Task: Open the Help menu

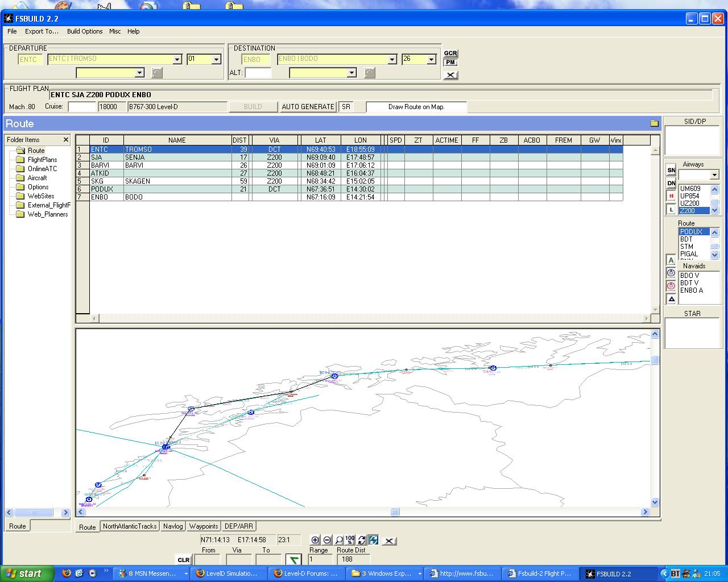Action: click(x=134, y=31)
